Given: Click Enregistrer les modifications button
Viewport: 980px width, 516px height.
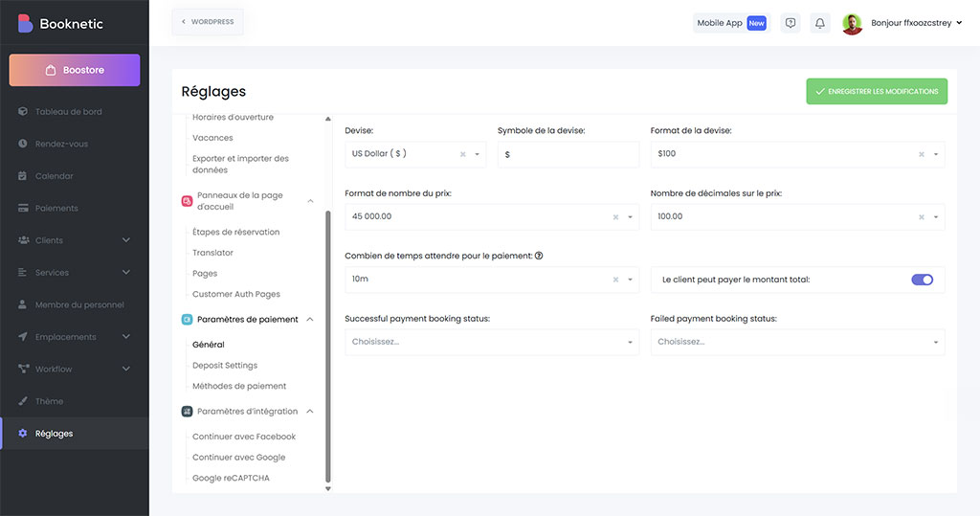Looking at the screenshot, I should pos(877,91).
